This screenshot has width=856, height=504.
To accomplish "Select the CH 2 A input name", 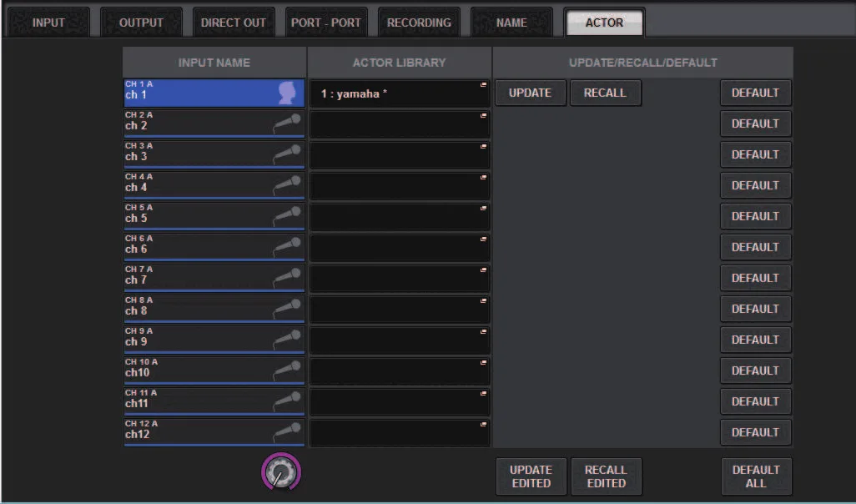I will 214,123.
